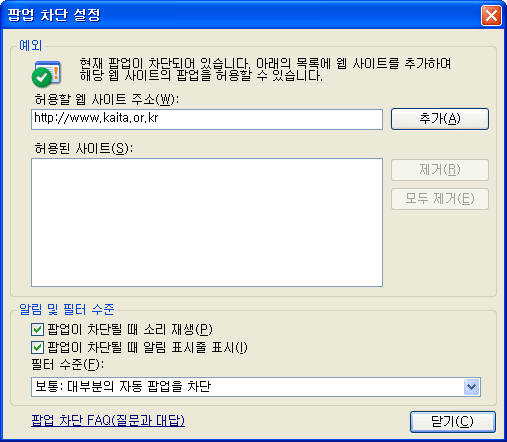Click the 제거(R) button

click(440, 170)
